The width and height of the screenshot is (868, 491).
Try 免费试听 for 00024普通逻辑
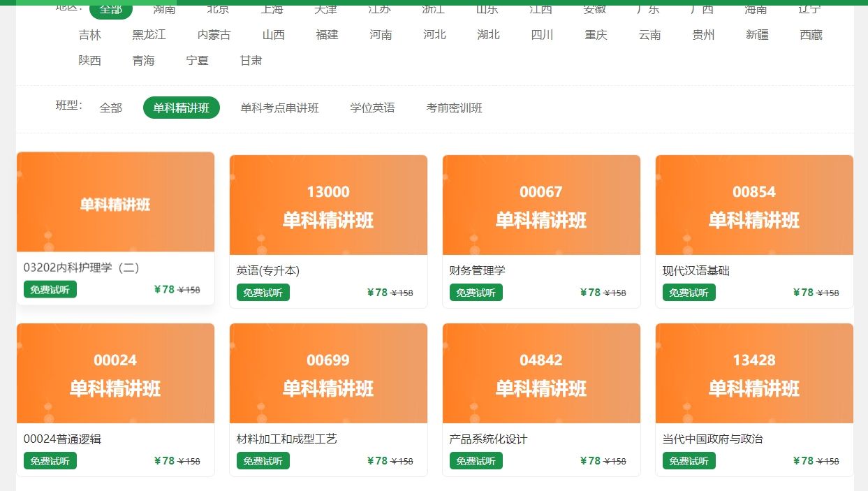click(x=50, y=461)
